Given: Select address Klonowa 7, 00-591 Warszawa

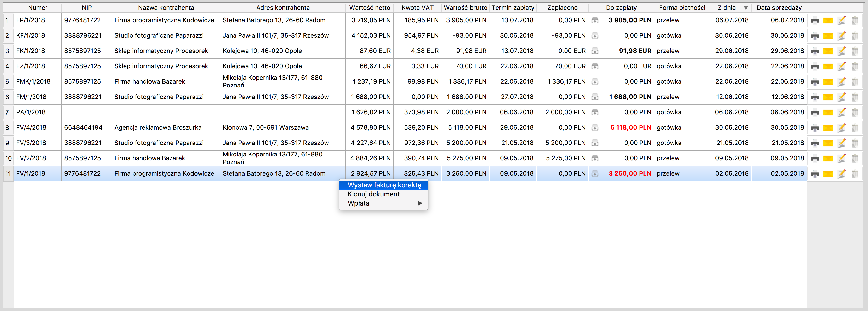Looking at the screenshot, I should tap(283, 127).
